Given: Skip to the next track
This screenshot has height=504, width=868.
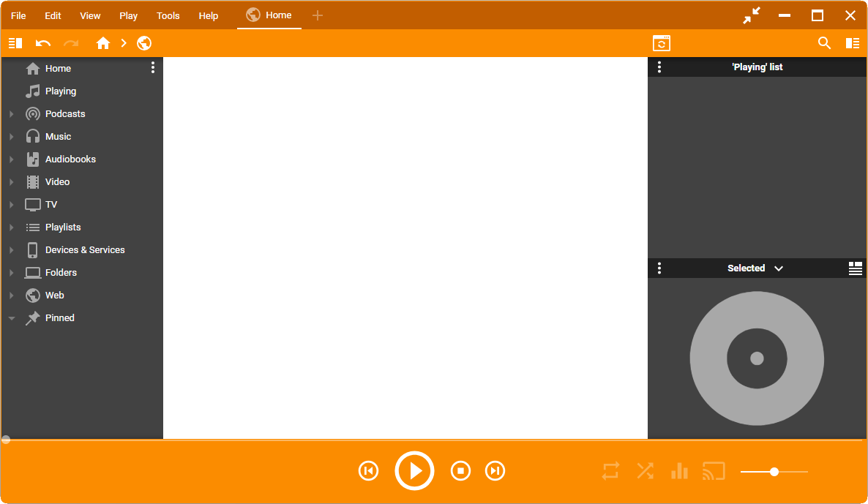Looking at the screenshot, I should point(495,470).
